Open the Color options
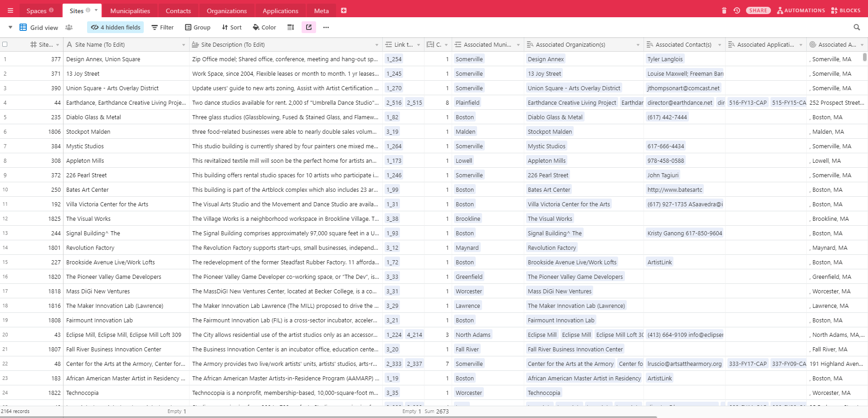 click(x=264, y=27)
